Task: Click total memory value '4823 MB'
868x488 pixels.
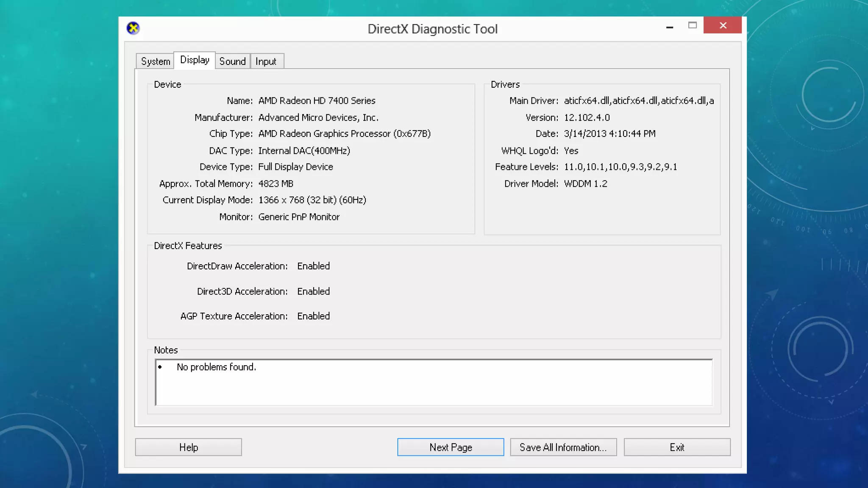Action: click(276, 184)
